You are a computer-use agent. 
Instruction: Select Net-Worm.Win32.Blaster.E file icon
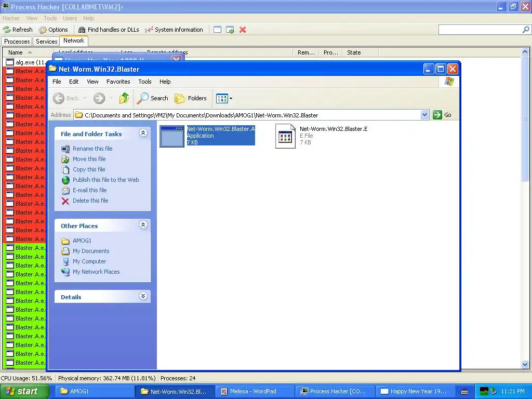pos(285,136)
